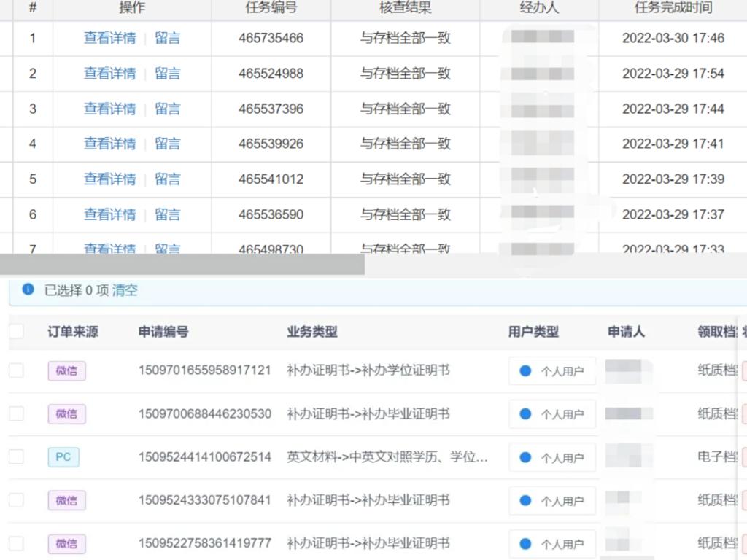Select checkbox of the PC order row
Image resolution: width=747 pixels, height=560 pixels.
click(x=16, y=457)
